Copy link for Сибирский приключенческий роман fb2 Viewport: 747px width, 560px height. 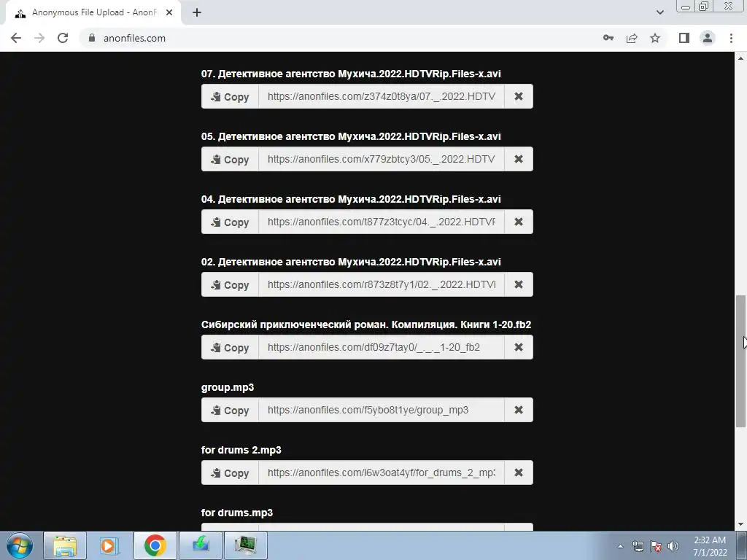coord(230,348)
